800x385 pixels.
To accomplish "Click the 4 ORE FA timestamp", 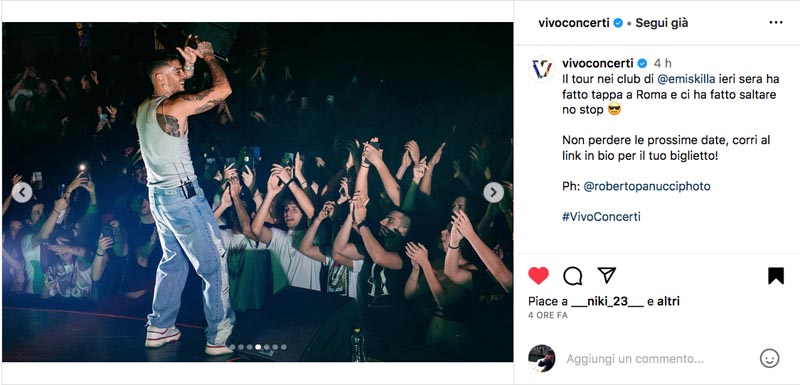I will coord(547,316).
